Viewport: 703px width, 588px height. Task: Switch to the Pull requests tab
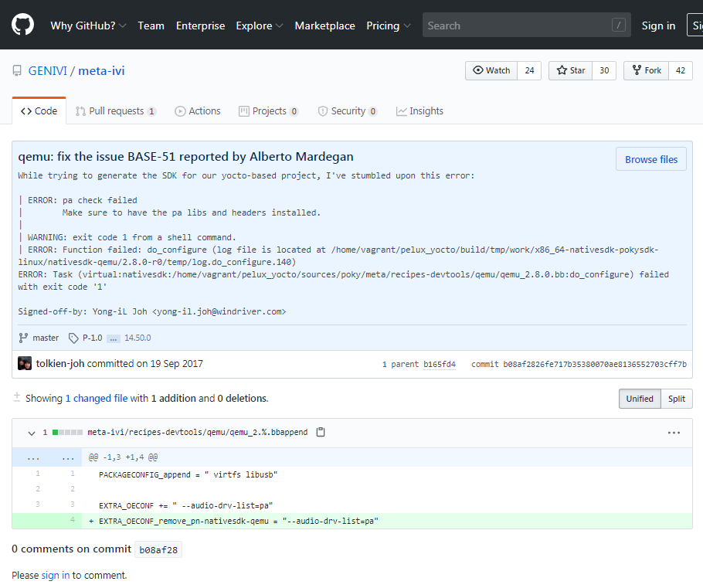115,110
